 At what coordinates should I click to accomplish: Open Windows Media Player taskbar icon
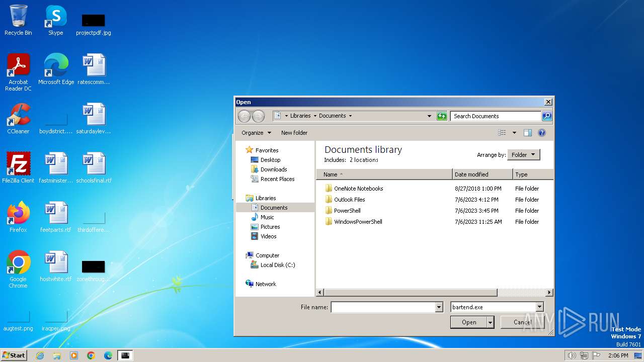point(74,355)
